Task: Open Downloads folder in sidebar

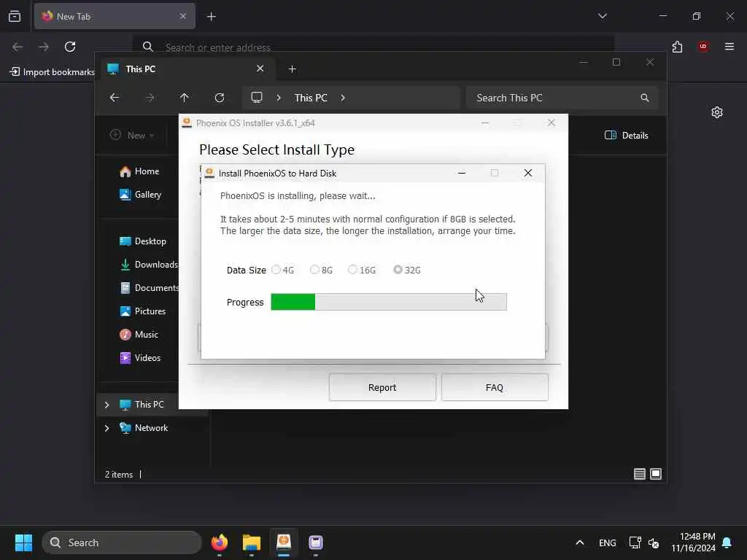Action: coord(148,264)
